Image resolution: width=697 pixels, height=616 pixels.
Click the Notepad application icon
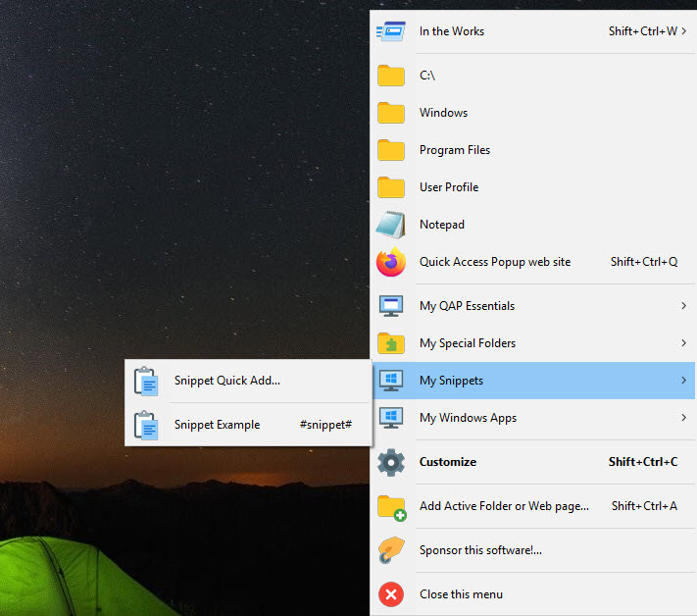(391, 225)
